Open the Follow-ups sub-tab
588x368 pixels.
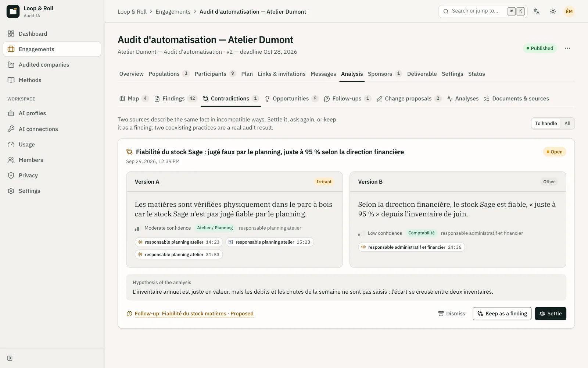(347, 99)
